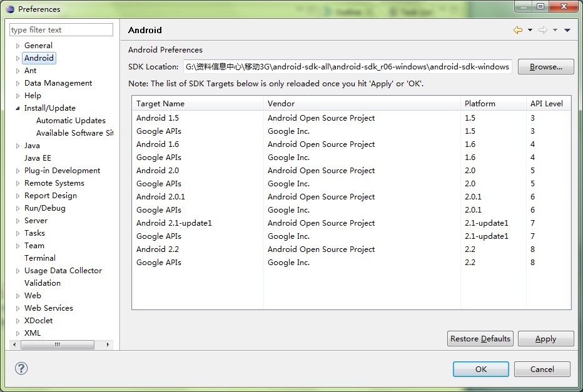Open the preferences view menu triangle

point(567,30)
